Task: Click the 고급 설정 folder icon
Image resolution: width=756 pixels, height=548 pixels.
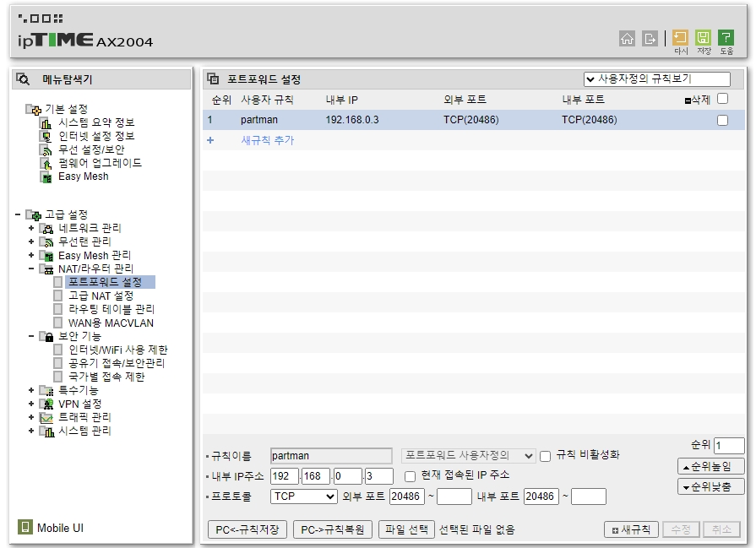Action: (34, 215)
